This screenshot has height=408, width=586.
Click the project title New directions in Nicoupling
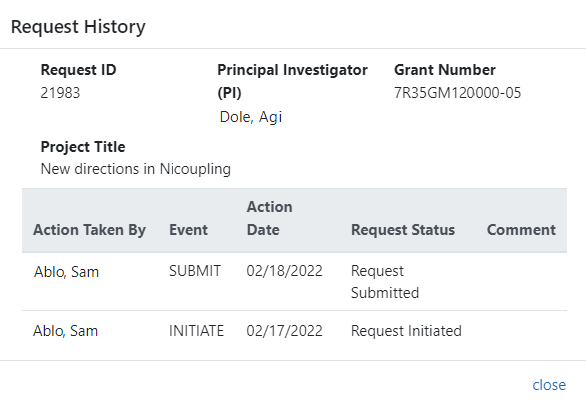(x=136, y=169)
